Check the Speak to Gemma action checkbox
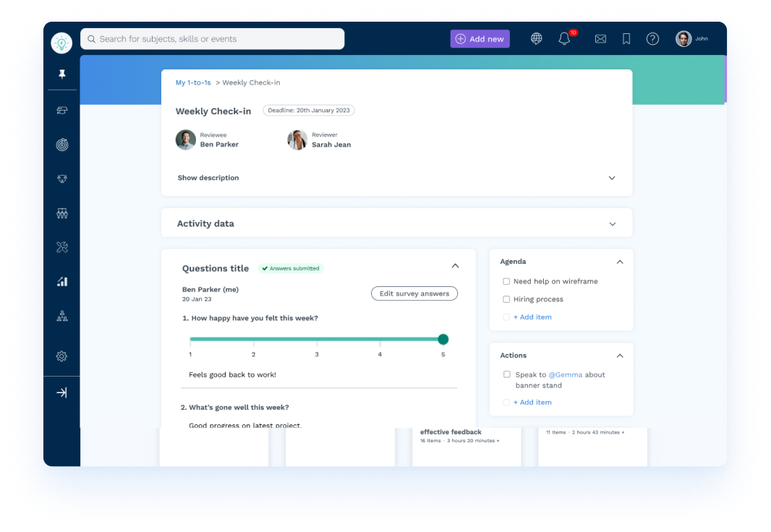This screenshot has width=771, height=532. tap(507, 374)
